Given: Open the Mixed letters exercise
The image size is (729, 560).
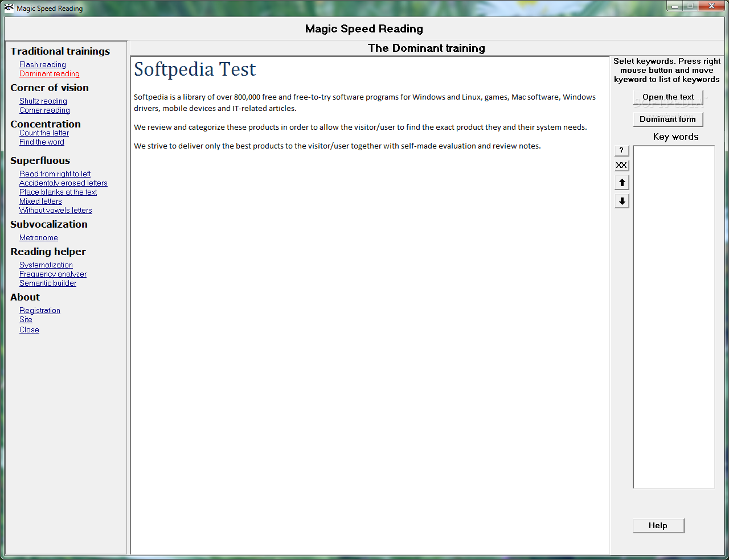Looking at the screenshot, I should [40, 201].
